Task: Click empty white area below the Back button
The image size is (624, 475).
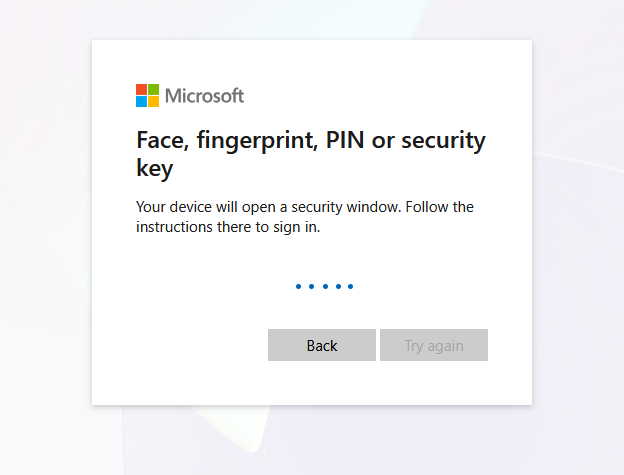Action: coord(322,384)
